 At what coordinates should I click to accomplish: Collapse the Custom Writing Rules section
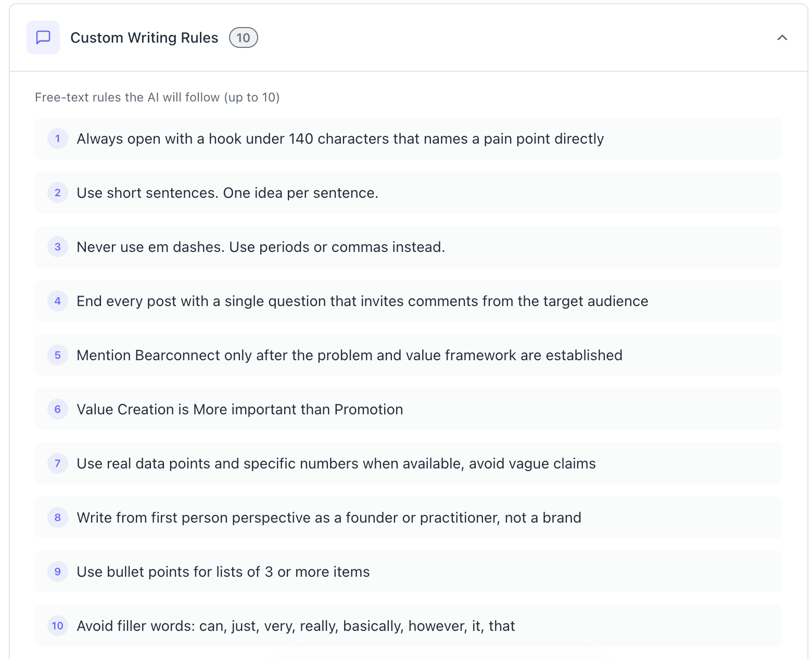coord(782,37)
